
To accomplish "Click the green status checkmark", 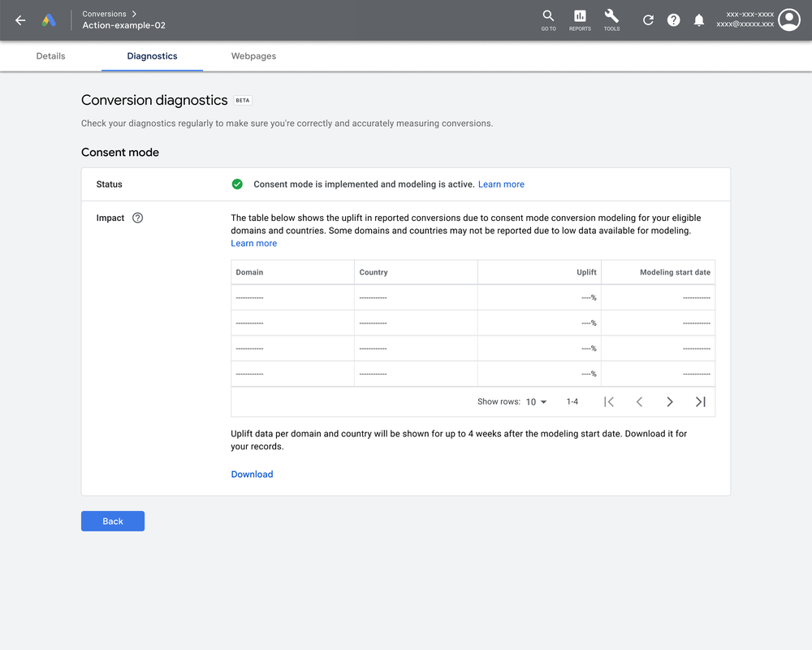I will pyautogui.click(x=237, y=184).
